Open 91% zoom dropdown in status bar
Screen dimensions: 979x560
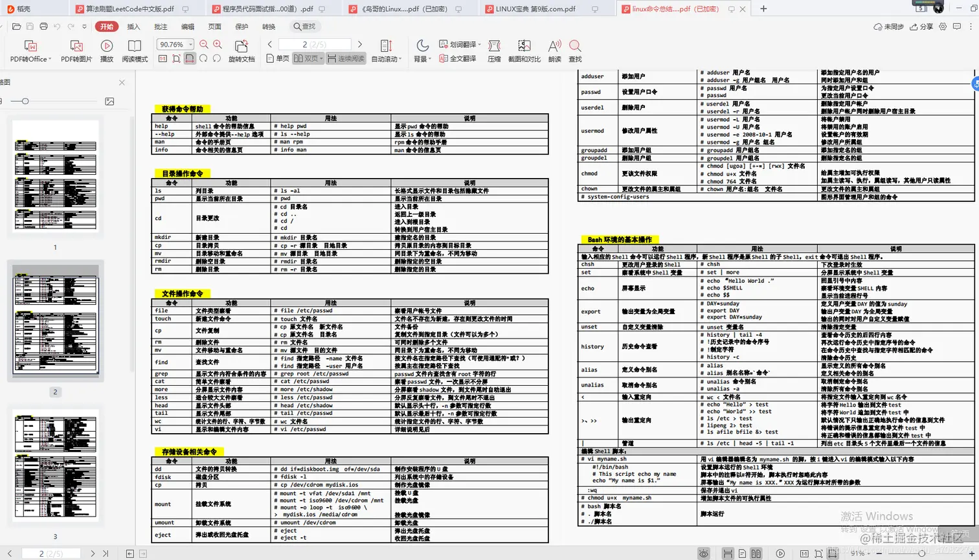(x=862, y=554)
